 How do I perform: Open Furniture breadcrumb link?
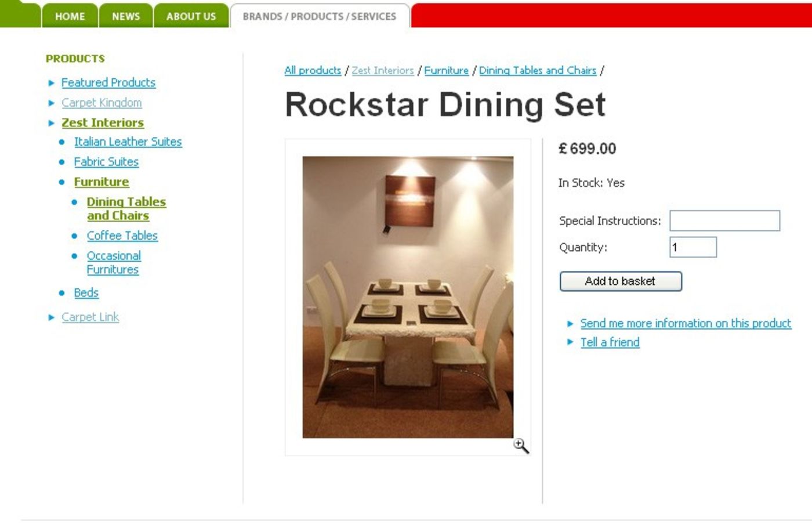446,70
